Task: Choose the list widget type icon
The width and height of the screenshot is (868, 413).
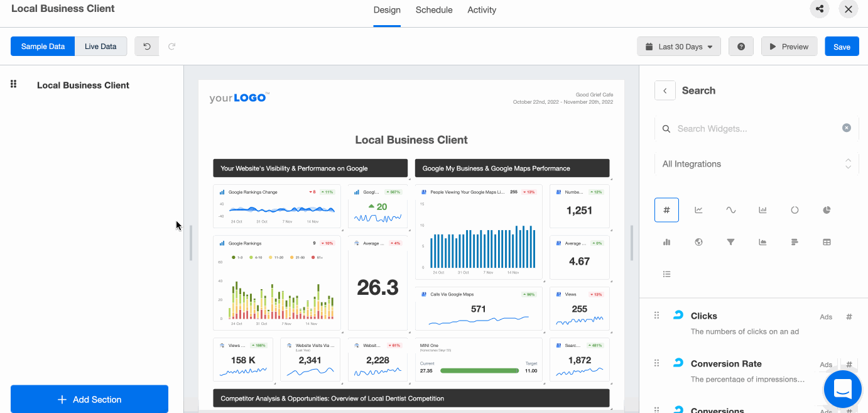Action: click(x=666, y=274)
